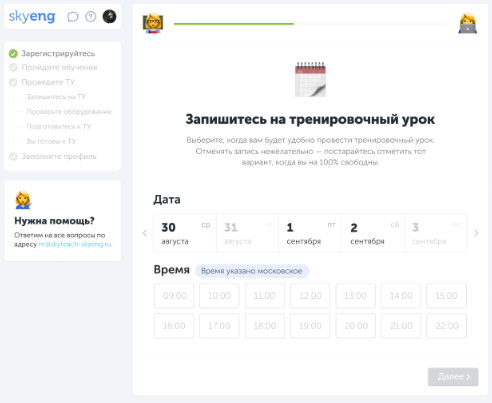
Task: Choose the 22:00 time slot
Action: click(x=446, y=326)
